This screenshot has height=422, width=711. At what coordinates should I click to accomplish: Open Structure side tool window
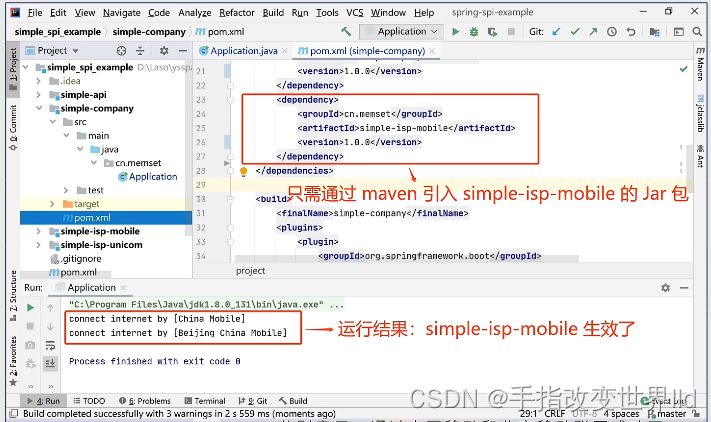13,296
